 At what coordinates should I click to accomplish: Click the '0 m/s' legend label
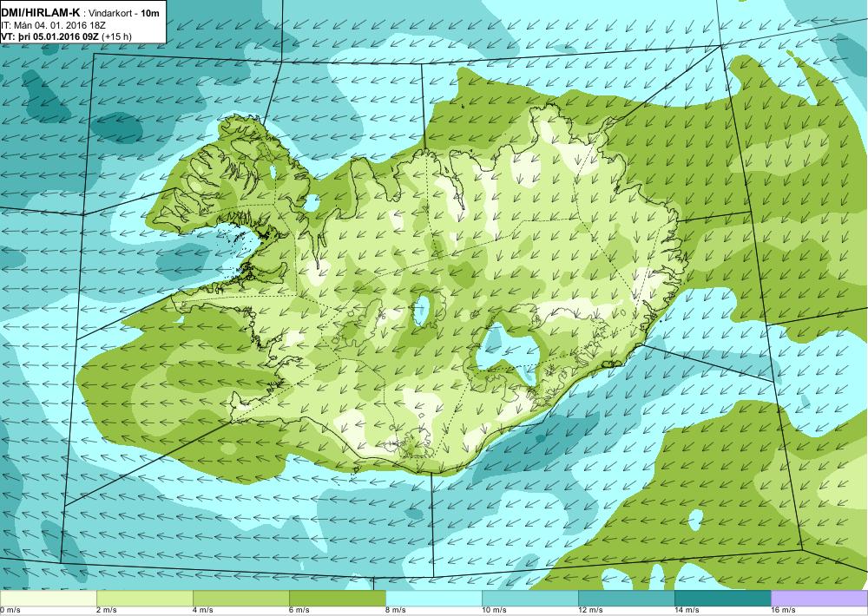10,611
